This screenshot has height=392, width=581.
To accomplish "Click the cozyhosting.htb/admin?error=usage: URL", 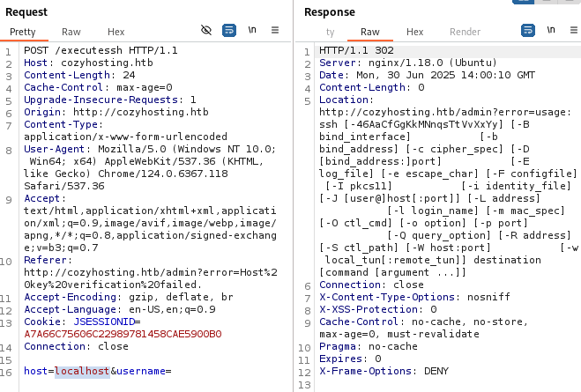I will pos(445,112).
